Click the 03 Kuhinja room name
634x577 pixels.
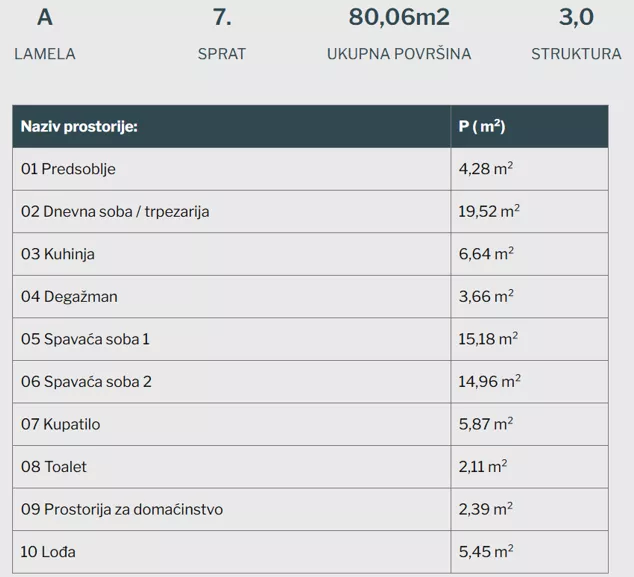[x=58, y=254]
